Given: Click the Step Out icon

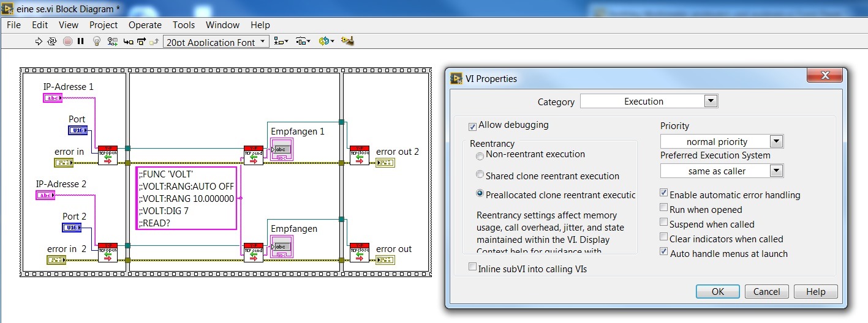Looking at the screenshot, I should coord(154,42).
